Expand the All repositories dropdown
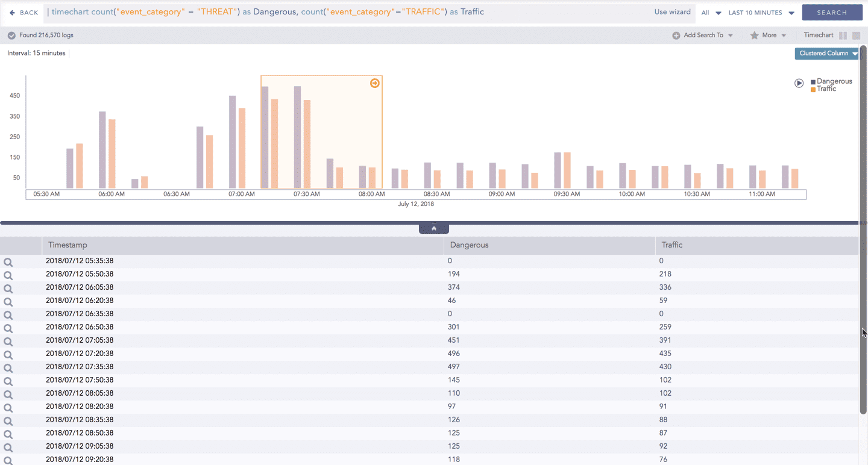The width and height of the screenshot is (868, 465). [711, 13]
